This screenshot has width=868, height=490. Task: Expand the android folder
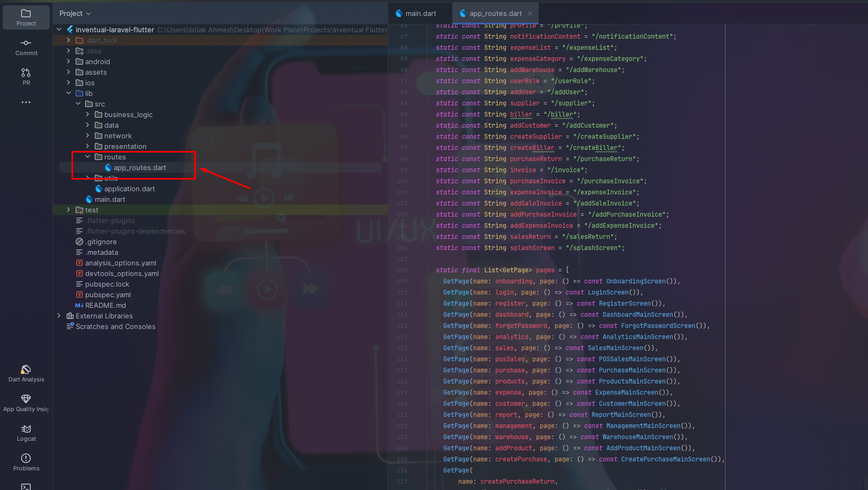(x=68, y=61)
